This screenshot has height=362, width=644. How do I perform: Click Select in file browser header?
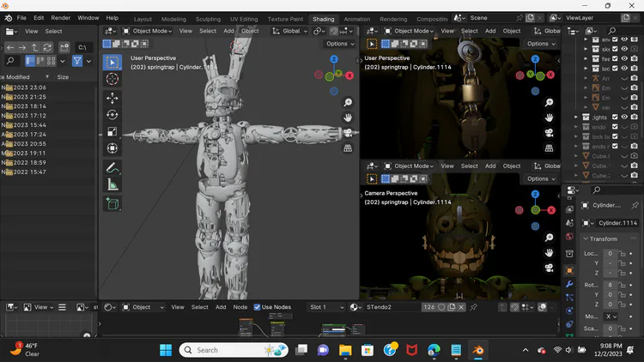[x=53, y=31]
